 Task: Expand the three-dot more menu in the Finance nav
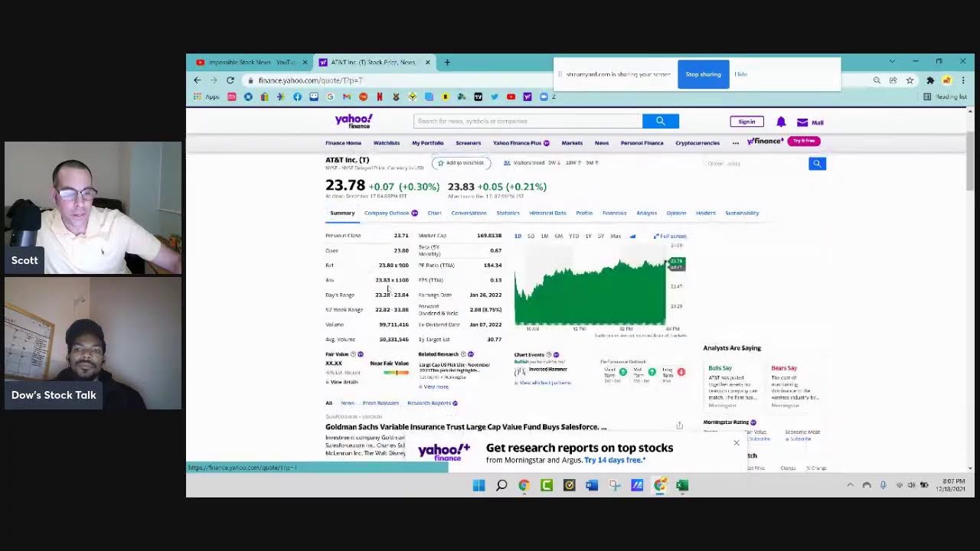pos(736,143)
